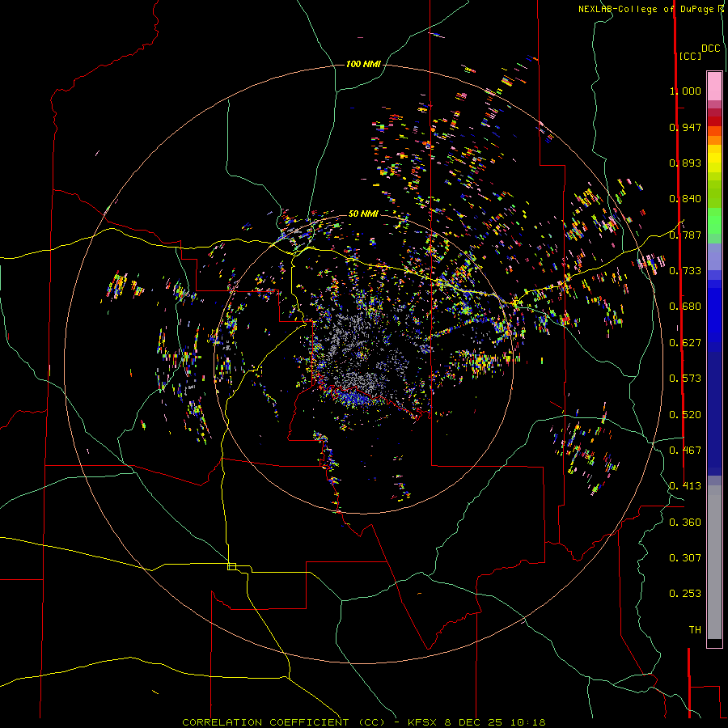728x728 pixels.
Task: Click the 0.840 value on the color scale
Action: 685,199
